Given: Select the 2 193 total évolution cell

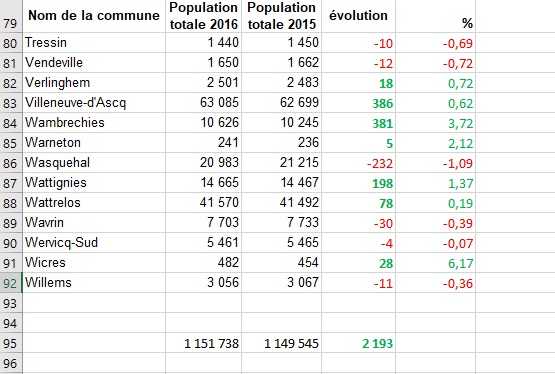Looking at the screenshot, I should tap(358, 343).
